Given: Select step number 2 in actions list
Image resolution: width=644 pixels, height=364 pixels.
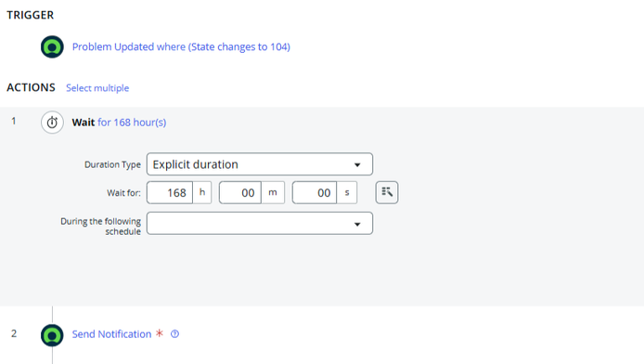Looking at the screenshot, I should (x=14, y=333).
